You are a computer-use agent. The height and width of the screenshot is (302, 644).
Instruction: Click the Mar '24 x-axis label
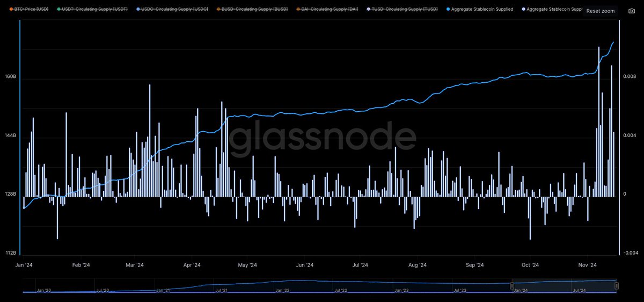pos(134,265)
